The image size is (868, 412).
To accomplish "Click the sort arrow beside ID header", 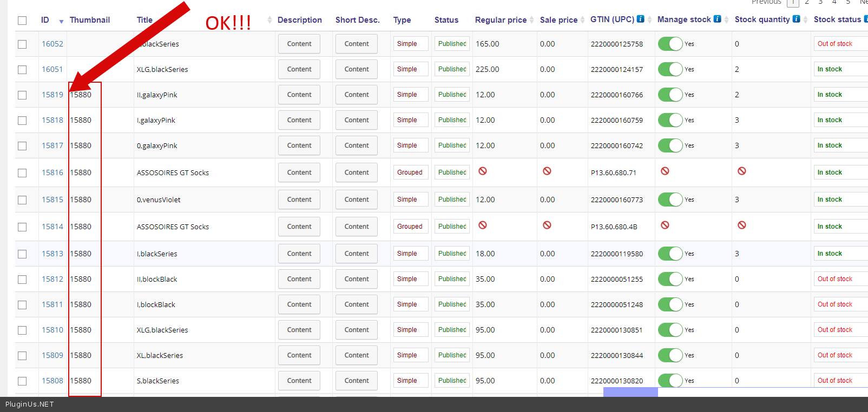I will (x=61, y=21).
